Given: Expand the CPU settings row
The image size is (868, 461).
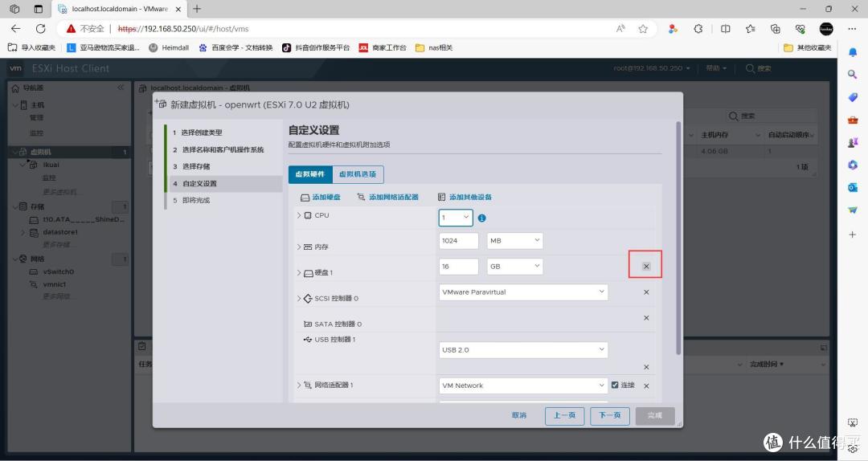Looking at the screenshot, I should 299,215.
